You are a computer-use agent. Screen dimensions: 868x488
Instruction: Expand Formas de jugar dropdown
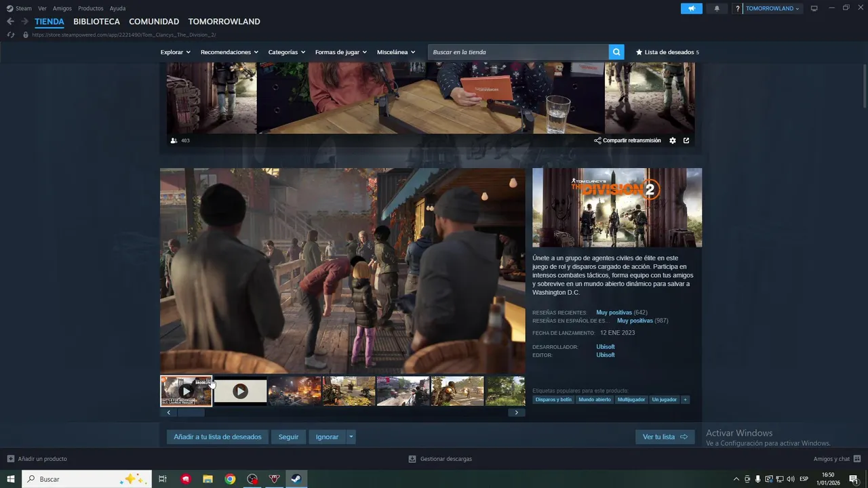point(340,52)
